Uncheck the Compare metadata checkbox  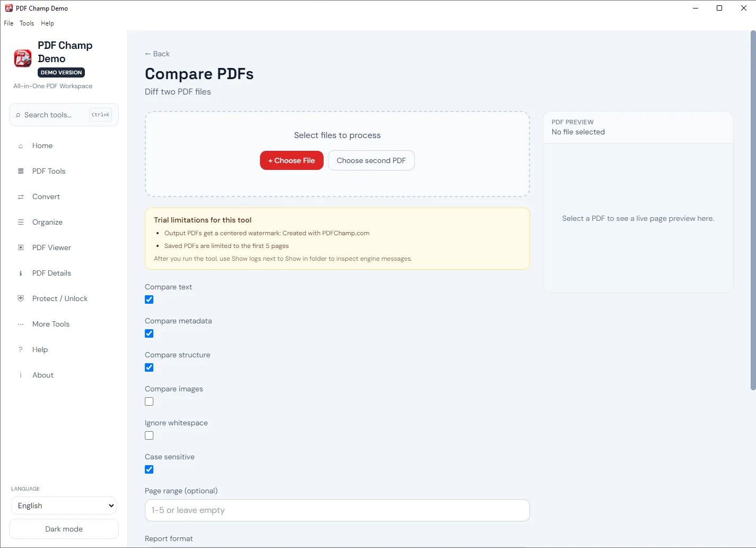pyautogui.click(x=149, y=333)
